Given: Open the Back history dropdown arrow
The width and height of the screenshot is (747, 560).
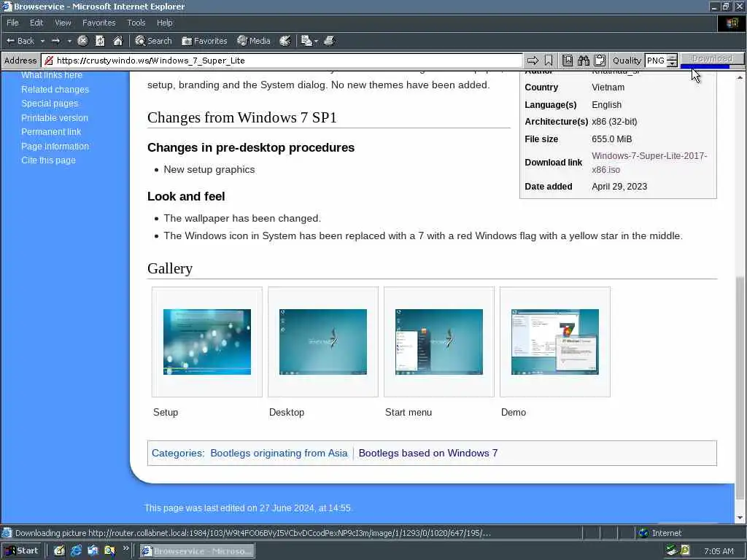Looking at the screenshot, I should coord(42,41).
